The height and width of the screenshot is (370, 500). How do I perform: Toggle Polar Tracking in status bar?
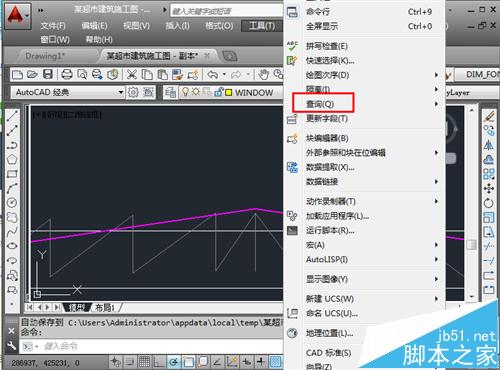pyautogui.click(x=174, y=362)
